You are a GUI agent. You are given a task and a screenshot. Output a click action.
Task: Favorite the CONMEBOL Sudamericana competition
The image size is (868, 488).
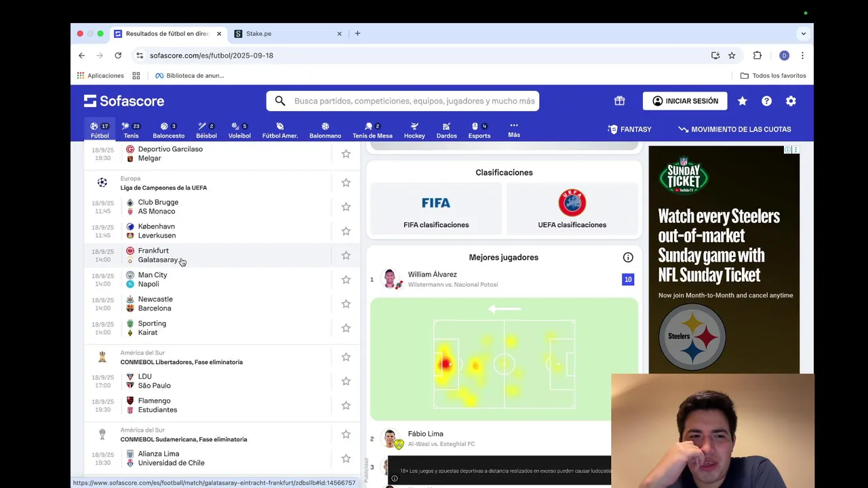346,434
